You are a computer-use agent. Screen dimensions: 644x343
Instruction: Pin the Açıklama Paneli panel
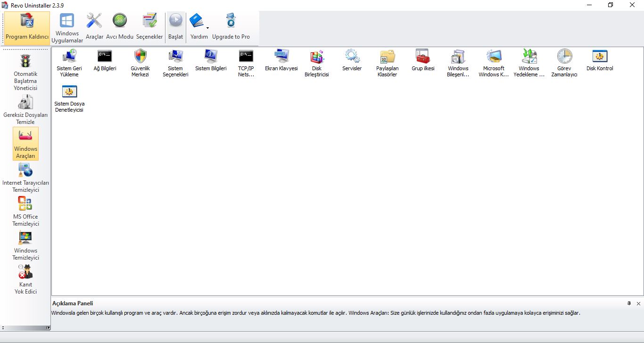(629, 303)
